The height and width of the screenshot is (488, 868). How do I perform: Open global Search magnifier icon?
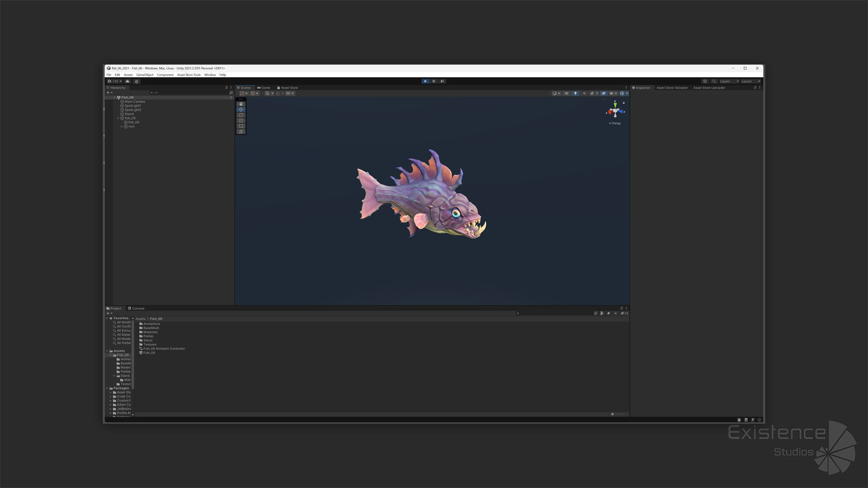coord(714,81)
